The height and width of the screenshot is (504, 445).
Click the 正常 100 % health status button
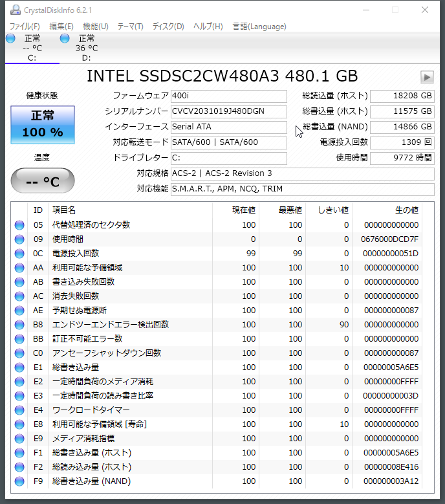[x=43, y=125]
